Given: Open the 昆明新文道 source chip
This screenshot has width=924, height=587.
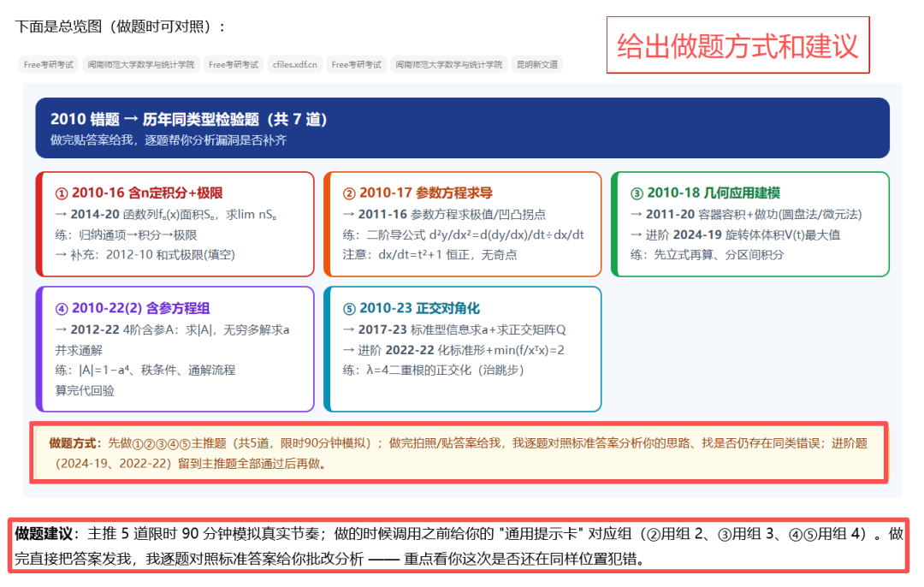Looking at the screenshot, I should (x=536, y=64).
